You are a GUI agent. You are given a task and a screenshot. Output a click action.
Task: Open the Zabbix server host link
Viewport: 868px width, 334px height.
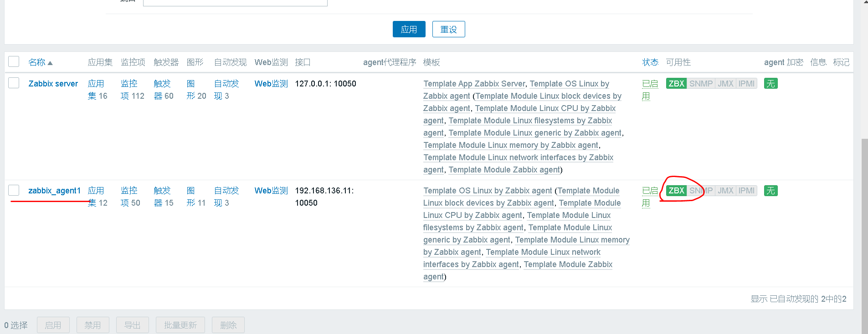[x=53, y=84]
